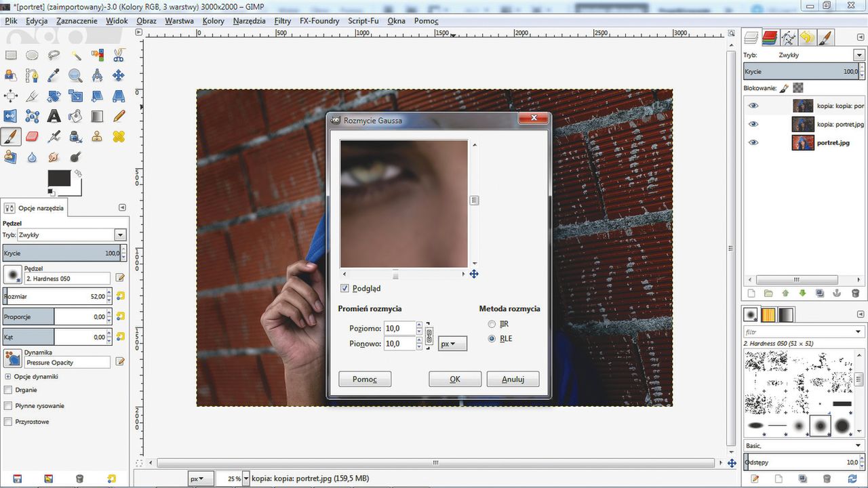Select the Text tool
868x488 pixels.
click(x=54, y=117)
